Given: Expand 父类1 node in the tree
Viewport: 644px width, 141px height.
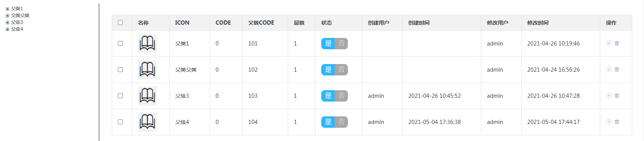Looking at the screenshot, I should [x=7, y=9].
